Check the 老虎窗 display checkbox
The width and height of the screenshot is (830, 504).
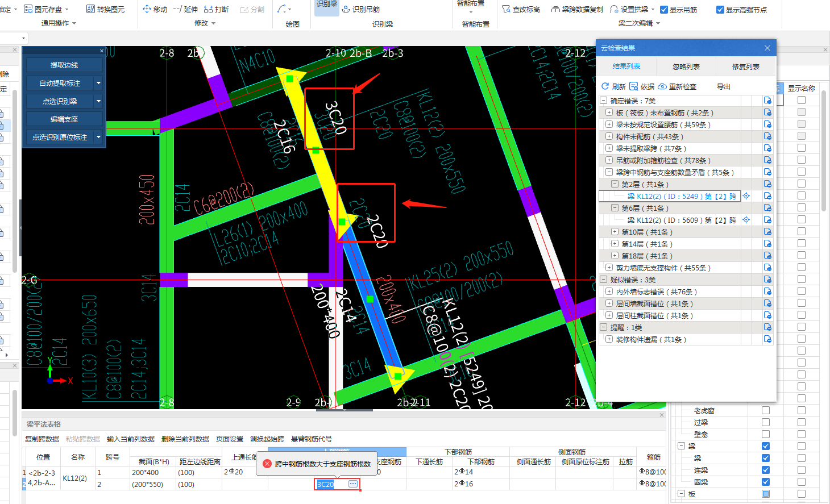pyautogui.click(x=766, y=410)
